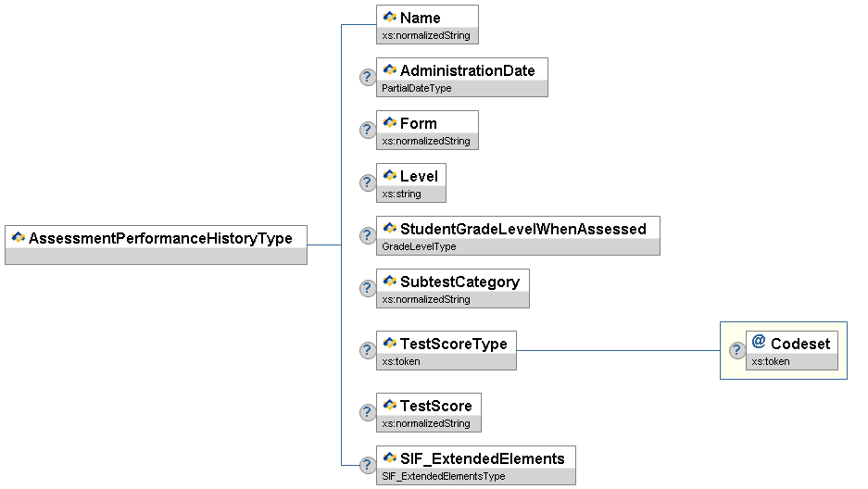Click the question mark icon beside AdministrationDate
The height and width of the screenshot is (489, 868).
(368, 77)
